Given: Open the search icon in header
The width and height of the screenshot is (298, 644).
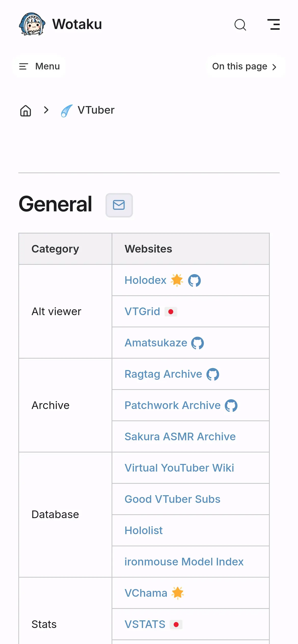Looking at the screenshot, I should click(x=240, y=25).
